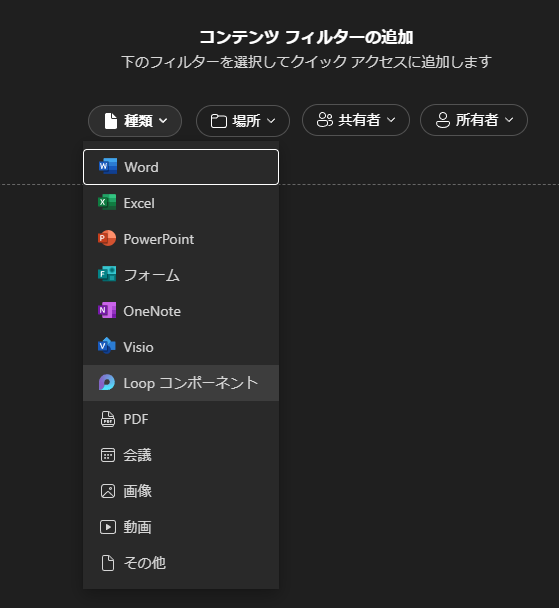Select the PowerPoint text entry
The image size is (559, 608).
(x=159, y=239)
